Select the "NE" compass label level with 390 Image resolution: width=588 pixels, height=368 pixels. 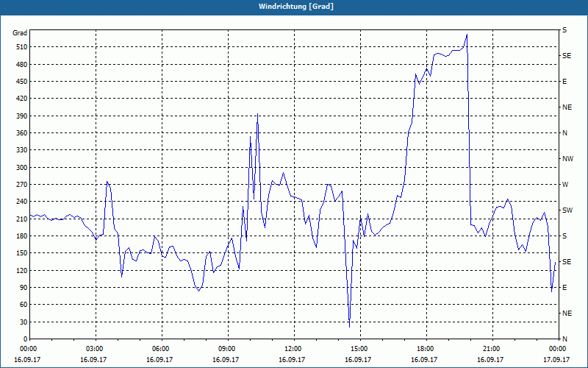tap(567, 107)
